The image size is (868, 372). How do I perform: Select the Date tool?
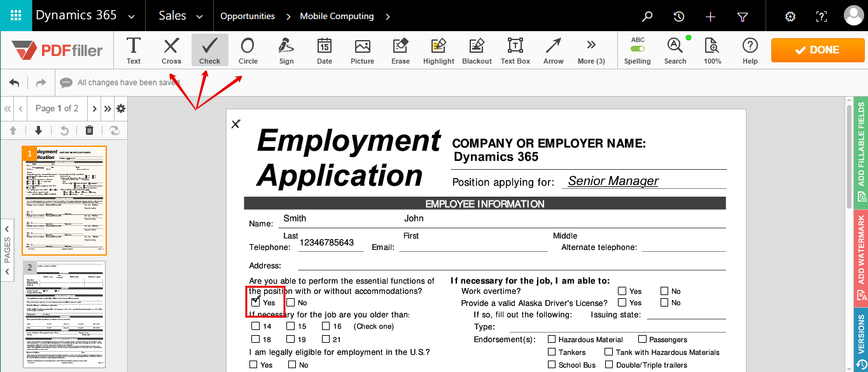point(325,50)
